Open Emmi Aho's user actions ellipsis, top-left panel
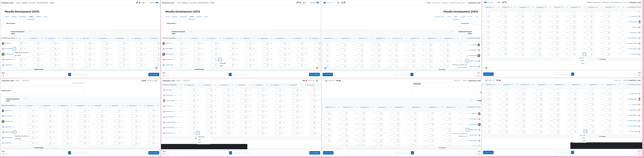 click(x=12, y=43)
